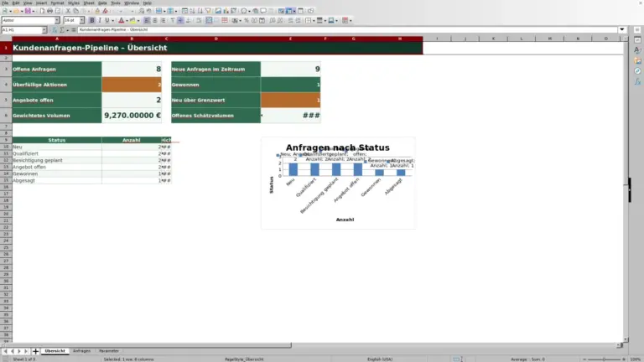Viewport: 644px width, 362px height.
Task: Toggle Center Horizontally alignment
Action: click(155, 20)
